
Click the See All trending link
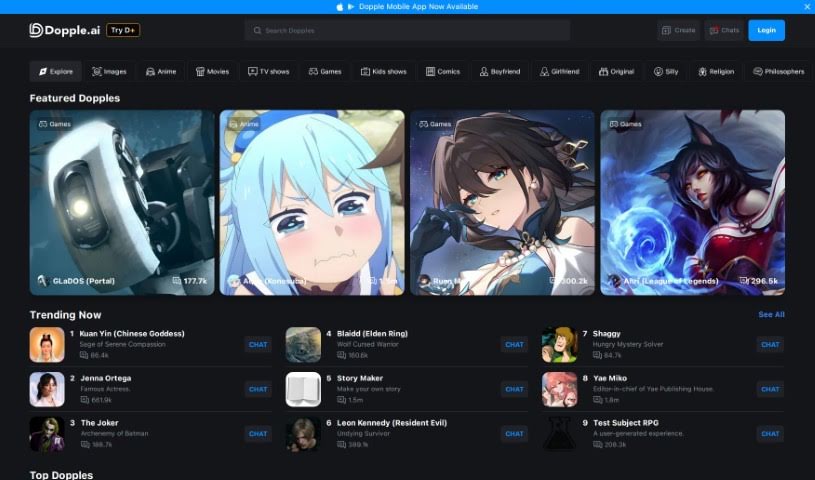point(771,315)
